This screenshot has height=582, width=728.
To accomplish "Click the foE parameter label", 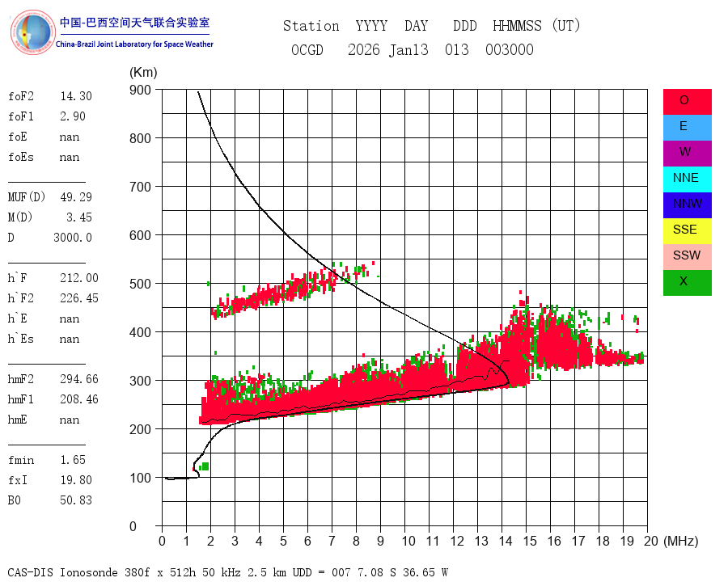I will (18, 137).
